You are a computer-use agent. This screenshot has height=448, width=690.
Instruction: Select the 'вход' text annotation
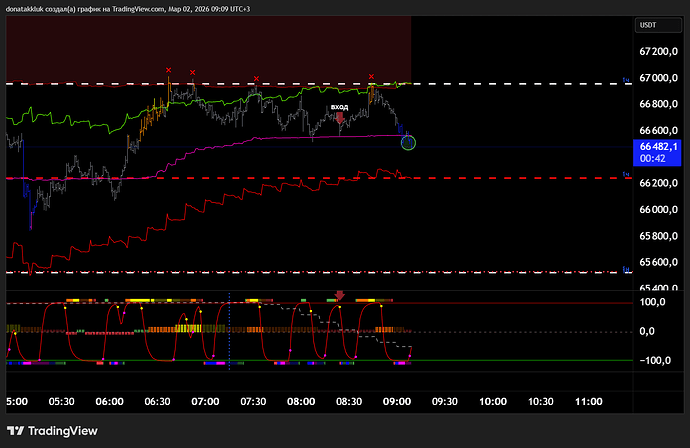tap(340, 105)
